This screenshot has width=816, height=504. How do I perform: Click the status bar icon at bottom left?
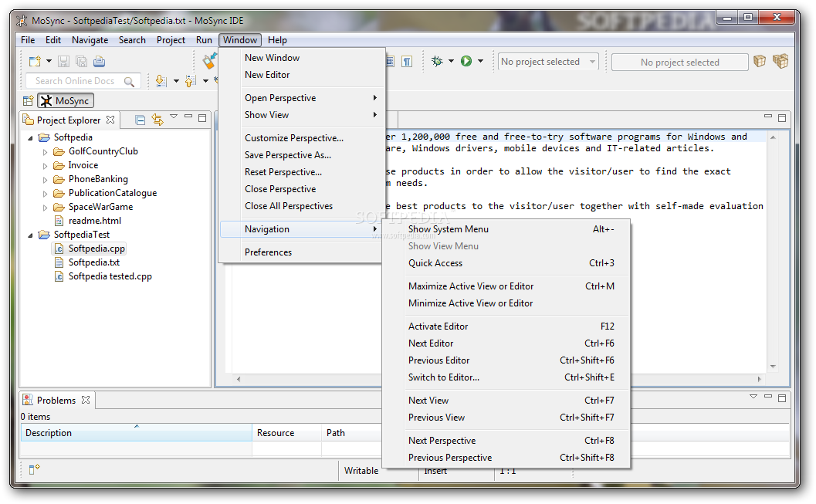pyautogui.click(x=34, y=469)
